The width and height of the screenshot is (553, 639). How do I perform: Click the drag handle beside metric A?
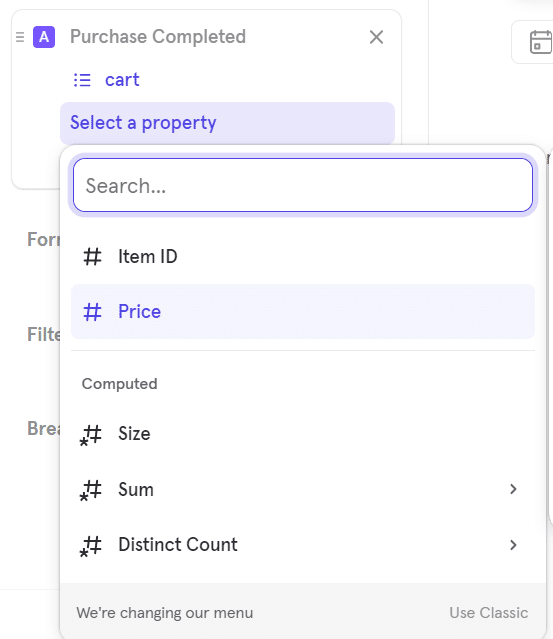pos(20,37)
